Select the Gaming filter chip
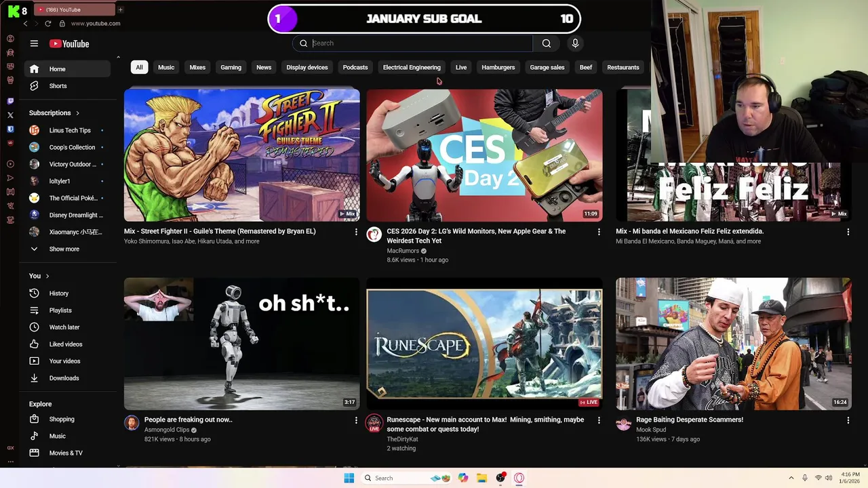Image resolution: width=868 pixels, height=488 pixels. pyautogui.click(x=231, y=67)
